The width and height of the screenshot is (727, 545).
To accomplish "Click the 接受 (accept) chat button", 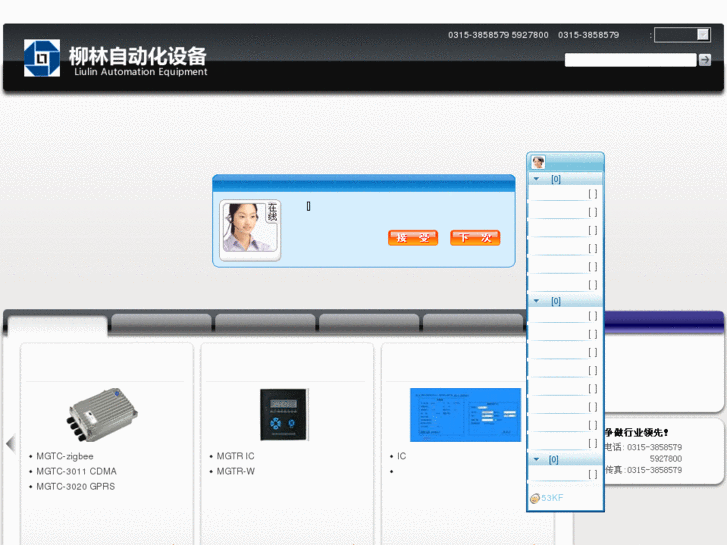I will tap(413, 238).
